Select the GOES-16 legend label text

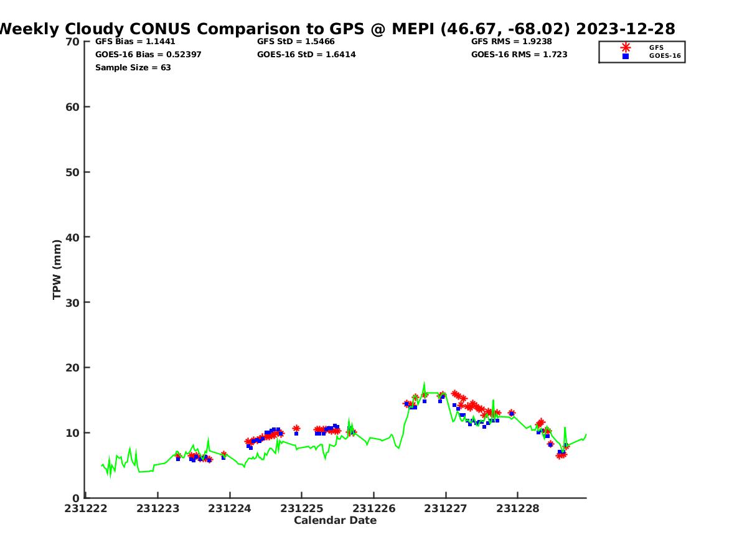point(665,56)
